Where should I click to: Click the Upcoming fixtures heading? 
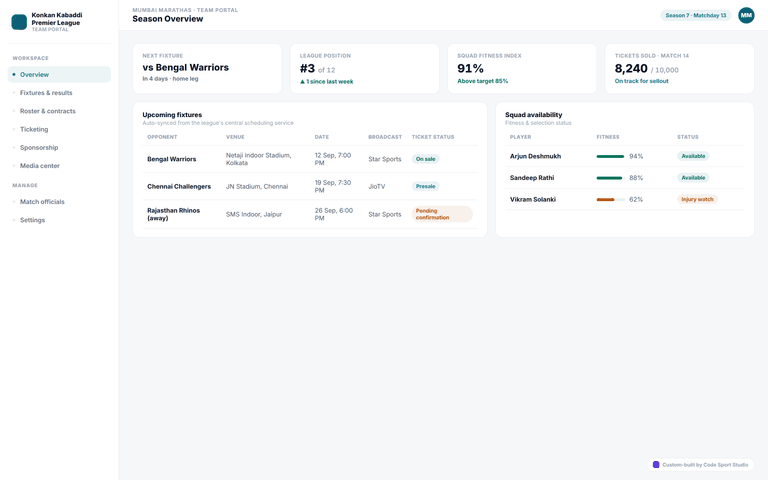[172, 115]
